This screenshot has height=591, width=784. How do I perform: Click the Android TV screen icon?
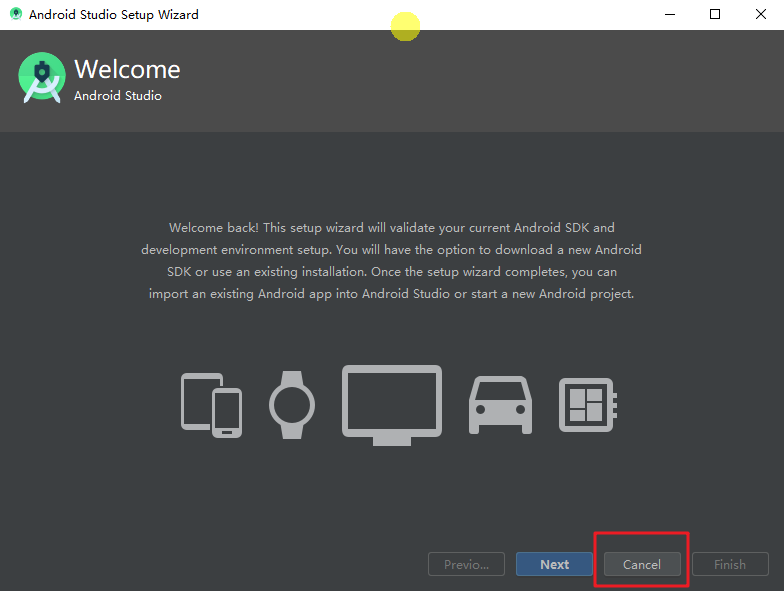point(392,405)
